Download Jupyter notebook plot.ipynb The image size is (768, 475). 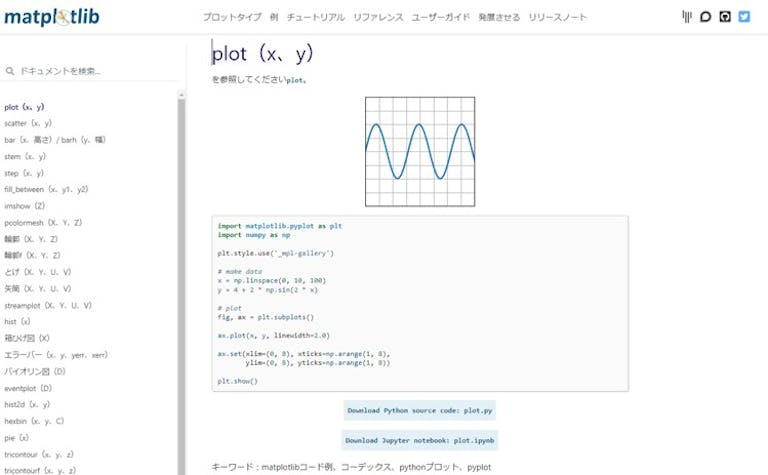pos(420,440)
